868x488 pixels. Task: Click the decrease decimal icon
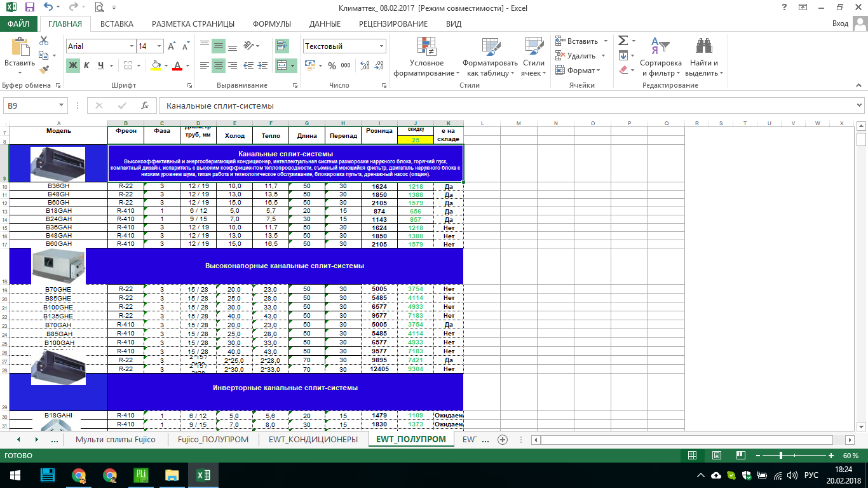pyautogui.click(x=379, y=65)
